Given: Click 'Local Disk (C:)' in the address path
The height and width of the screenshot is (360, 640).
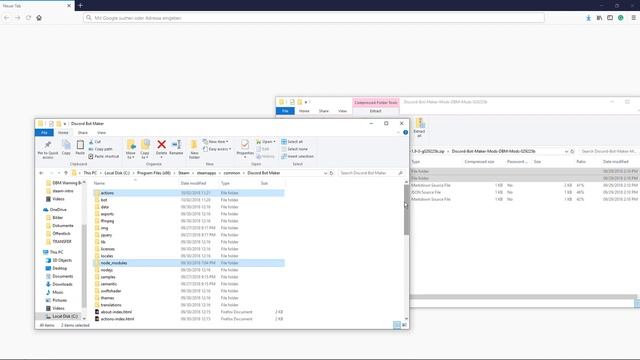Looking at the screenshot, I should point(117,173).
